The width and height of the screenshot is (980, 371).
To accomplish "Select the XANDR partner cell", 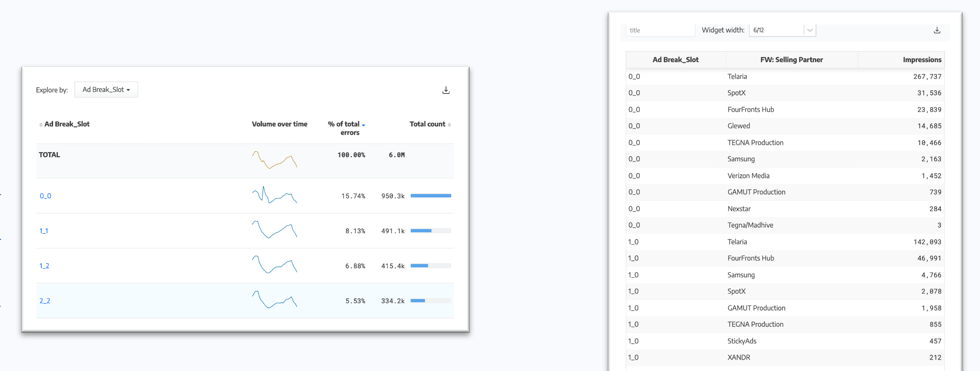I will (738, 358).
